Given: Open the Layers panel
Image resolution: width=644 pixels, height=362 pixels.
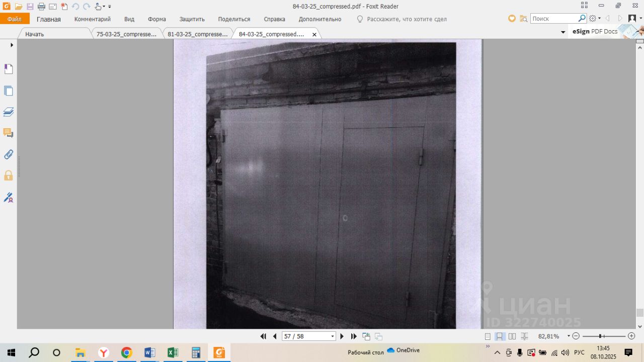Looking at the screenshot, I should pos(9,112).
